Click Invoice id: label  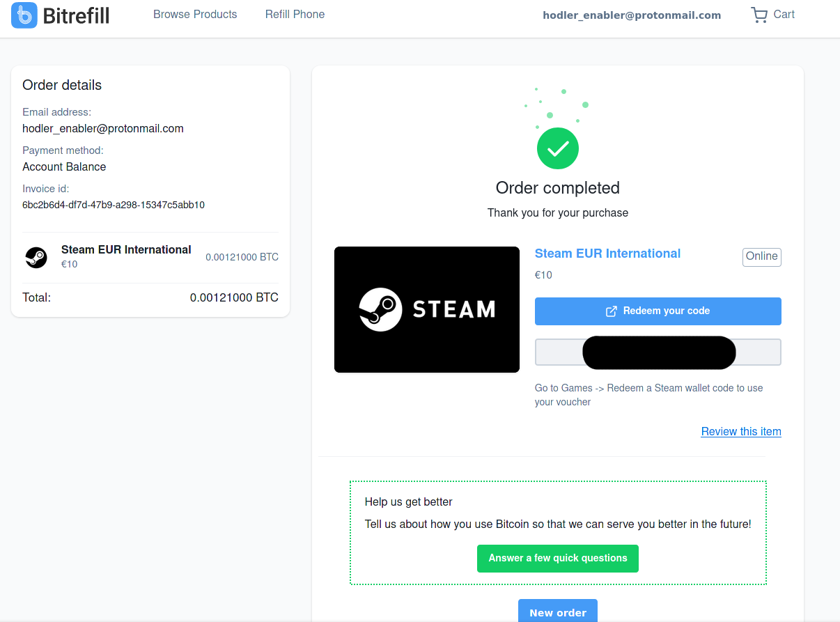(46, 189)
